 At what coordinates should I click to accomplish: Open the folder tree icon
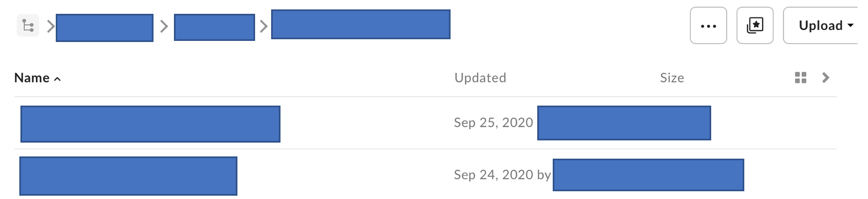(28, 26)
